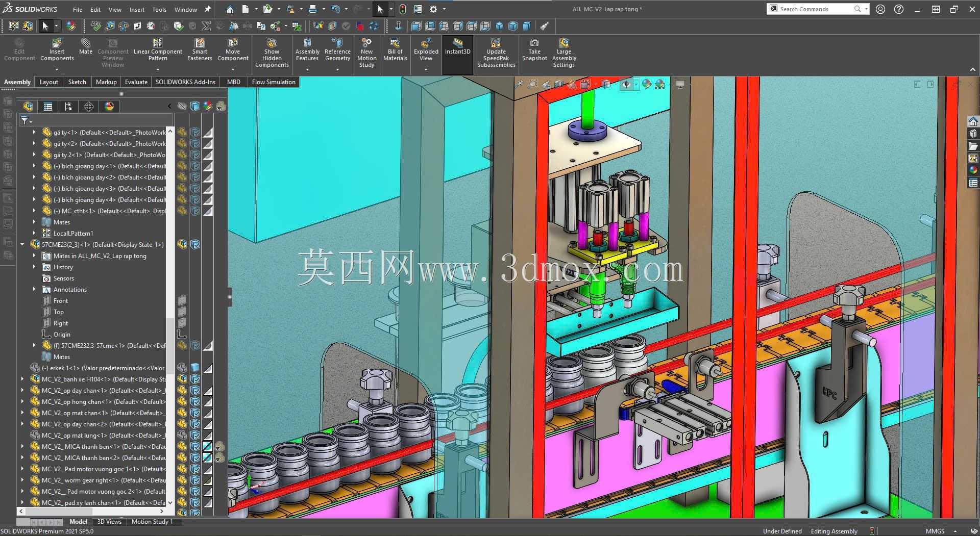Toggle display mode of MC_V2_banh xe H104
Screen dimensions: 980x536
tap(195, 379)
